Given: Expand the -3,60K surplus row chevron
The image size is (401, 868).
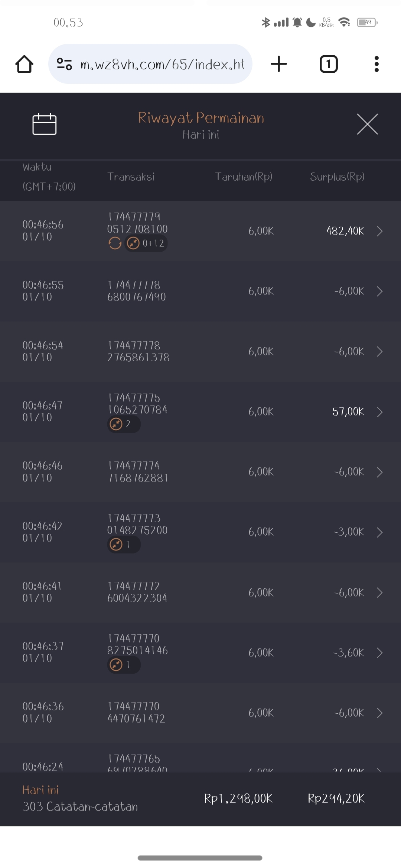Looking at the screenshot, I should pos(379,653).
